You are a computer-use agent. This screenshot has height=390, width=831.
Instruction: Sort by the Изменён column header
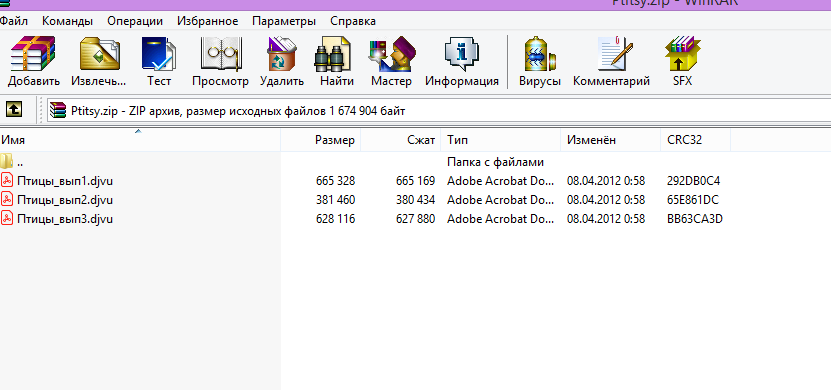[x=611, y=140]
